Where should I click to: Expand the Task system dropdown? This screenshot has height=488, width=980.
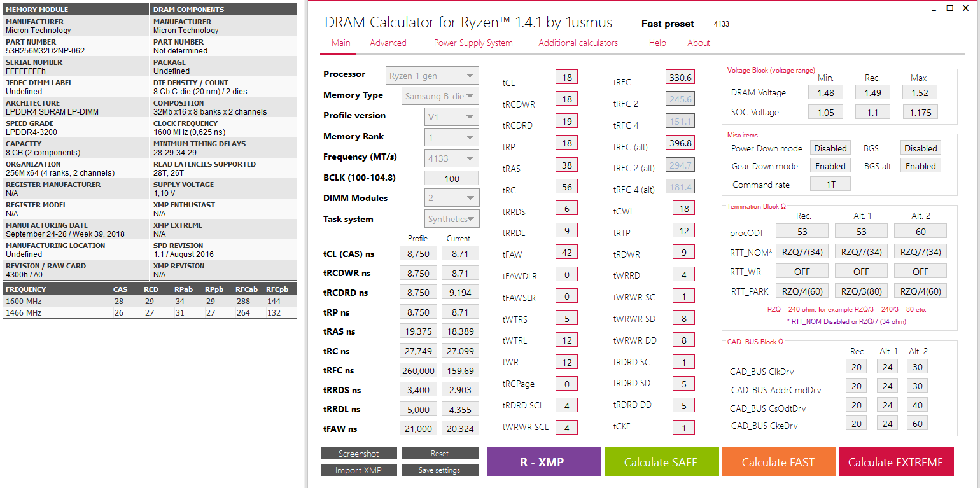click(x=452, y=219)
